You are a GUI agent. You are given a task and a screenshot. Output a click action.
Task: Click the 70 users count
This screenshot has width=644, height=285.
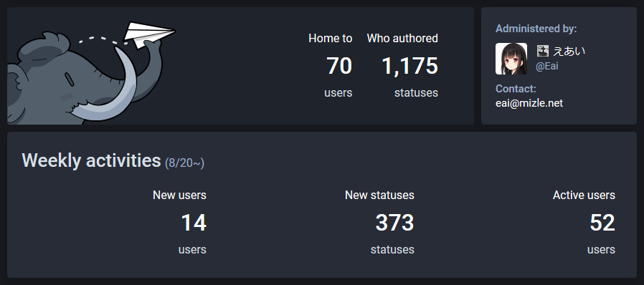coord(339,66)
